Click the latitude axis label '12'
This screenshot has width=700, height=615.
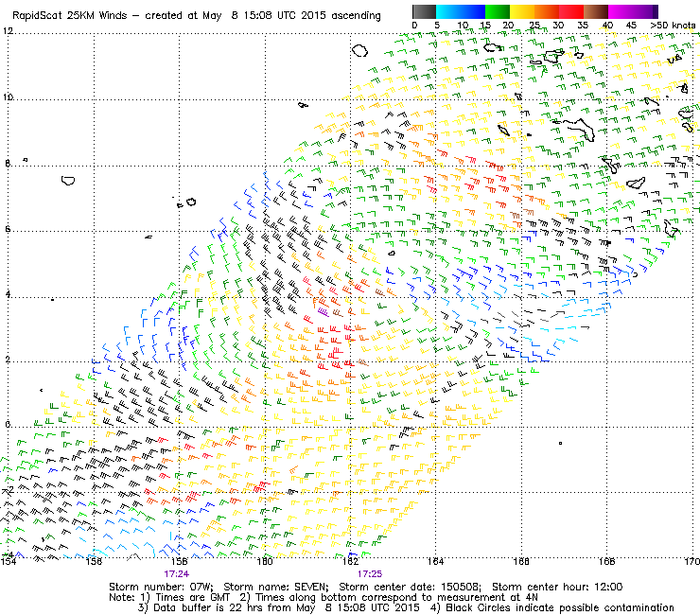point(8,31)
